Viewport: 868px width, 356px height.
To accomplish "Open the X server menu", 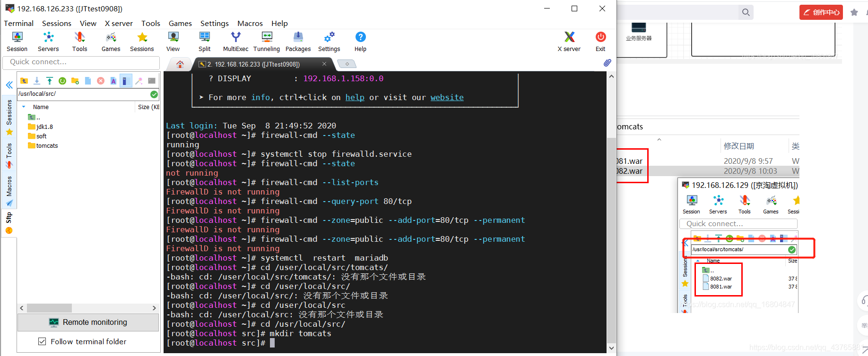I will [x=119, y=23].
